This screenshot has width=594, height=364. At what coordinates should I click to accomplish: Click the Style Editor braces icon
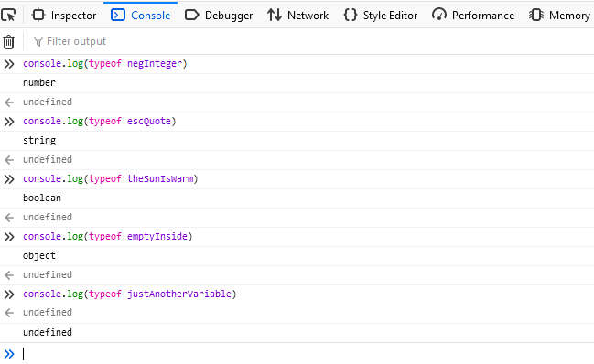click(351, 16)
